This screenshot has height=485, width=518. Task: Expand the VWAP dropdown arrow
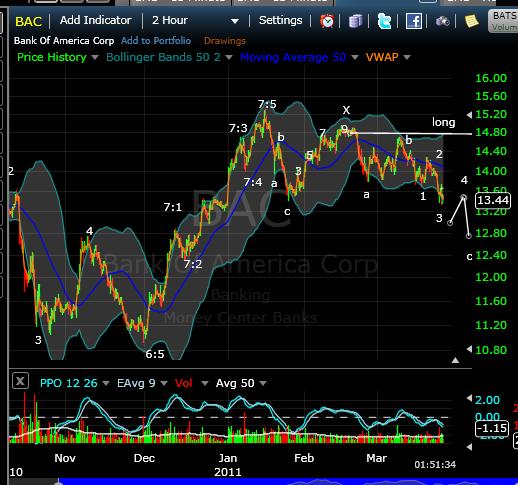click(x=407, y=57)
